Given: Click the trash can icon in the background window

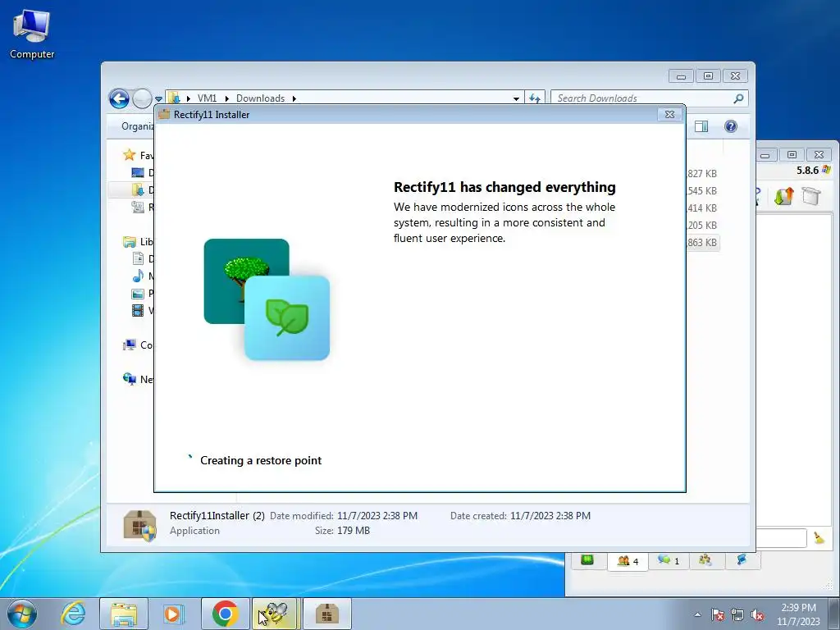Looking at the screenshot, I should (x=811, y=196).
